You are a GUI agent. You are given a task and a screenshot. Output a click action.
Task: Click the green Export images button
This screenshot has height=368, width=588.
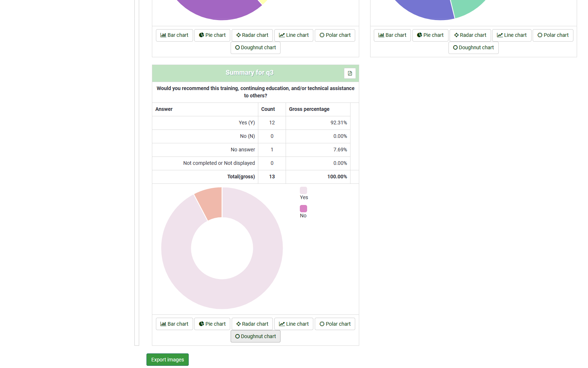pos(168,360)
